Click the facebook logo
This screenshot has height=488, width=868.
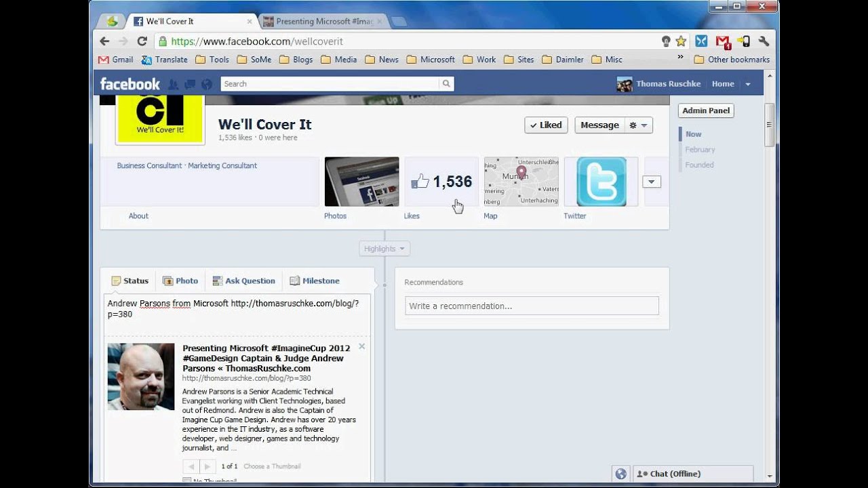click(x=130, y=84)
